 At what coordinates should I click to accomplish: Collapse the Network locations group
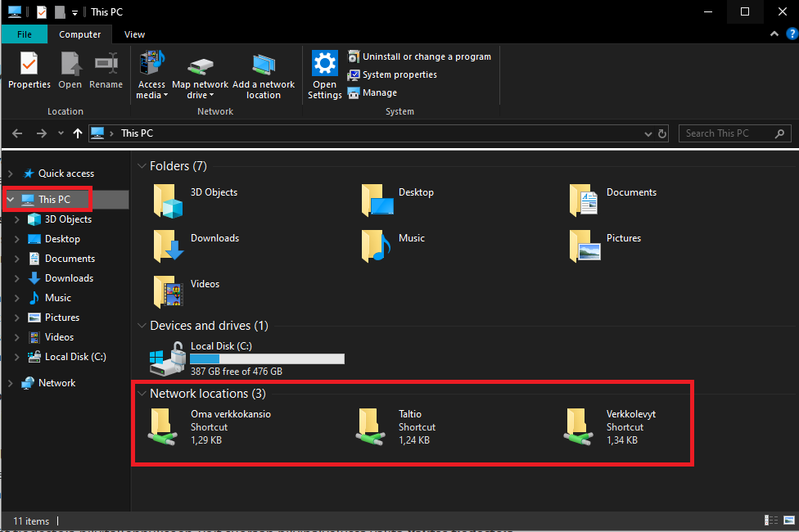click(x=142, y=394)
